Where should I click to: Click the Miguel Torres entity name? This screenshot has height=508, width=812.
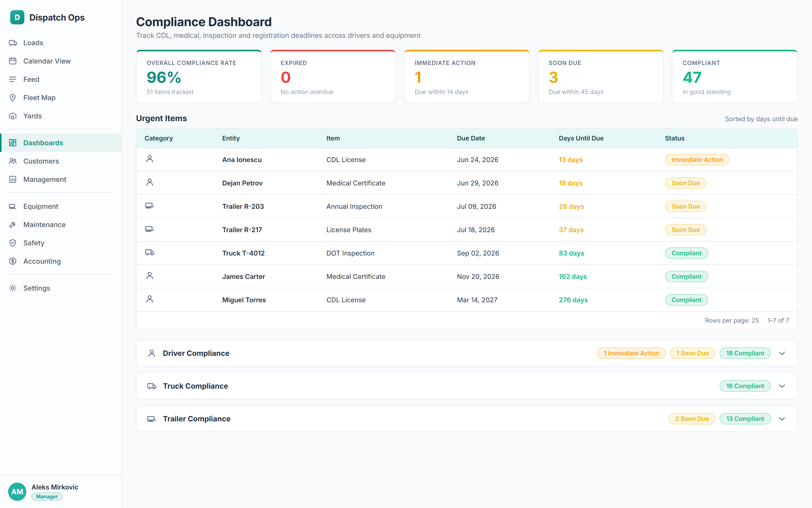click(x=244, y=300)
